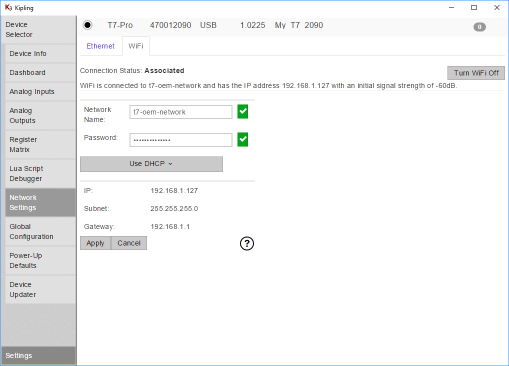Open the Use DHCP dropdown
This screenshot has height=366, width=509.
point(151,164)
